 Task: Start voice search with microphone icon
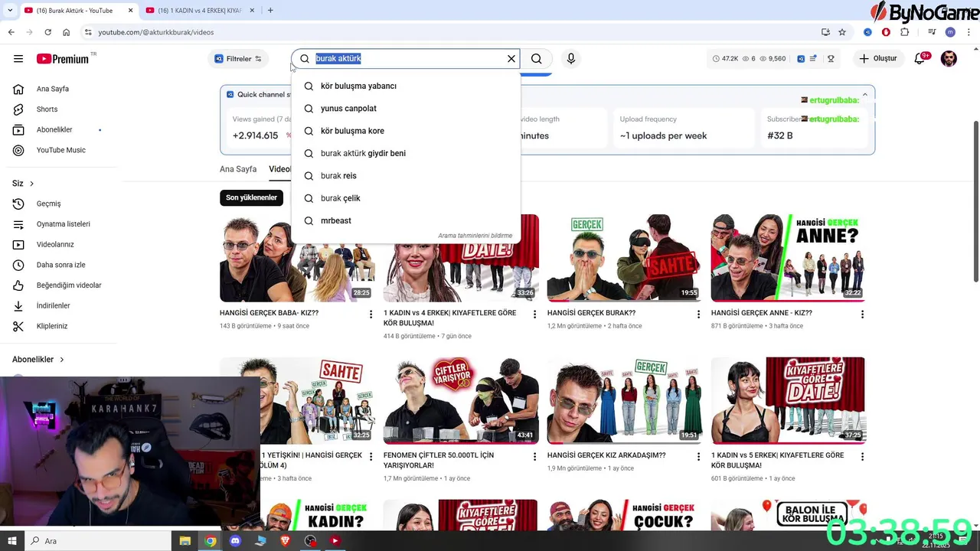(570, 59)
